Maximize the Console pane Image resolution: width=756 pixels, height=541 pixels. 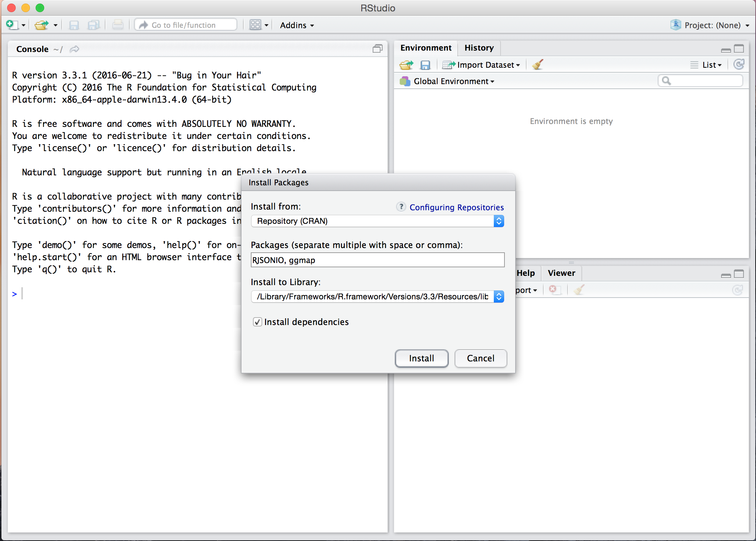[378, 49]
